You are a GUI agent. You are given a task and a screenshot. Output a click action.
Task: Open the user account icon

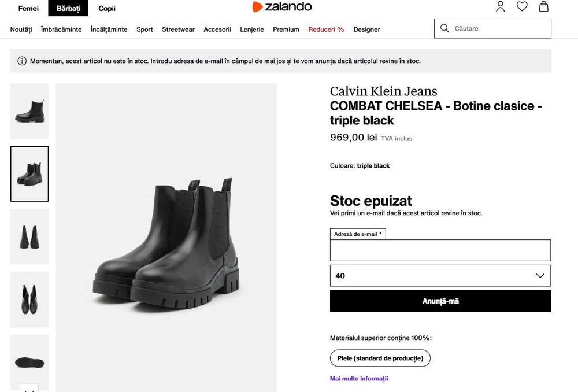tap(501, 7)
